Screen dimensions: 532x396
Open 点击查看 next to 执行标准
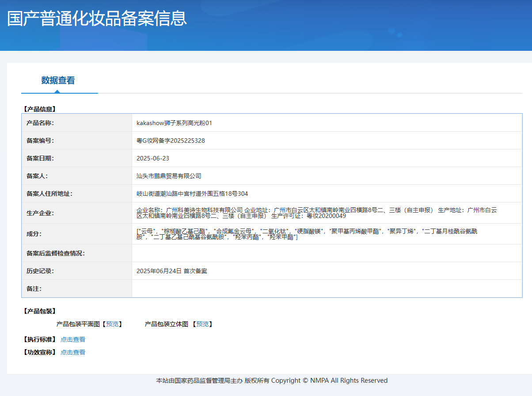pyautogui.click(x=73, y=339)
